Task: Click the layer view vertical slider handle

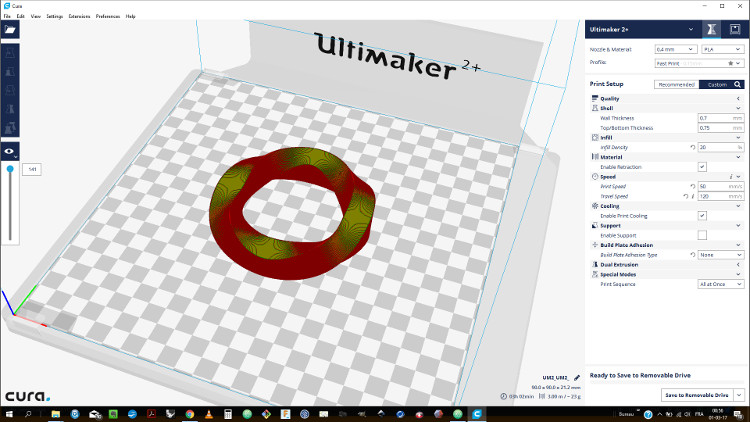Action: [x=10, y=169]
